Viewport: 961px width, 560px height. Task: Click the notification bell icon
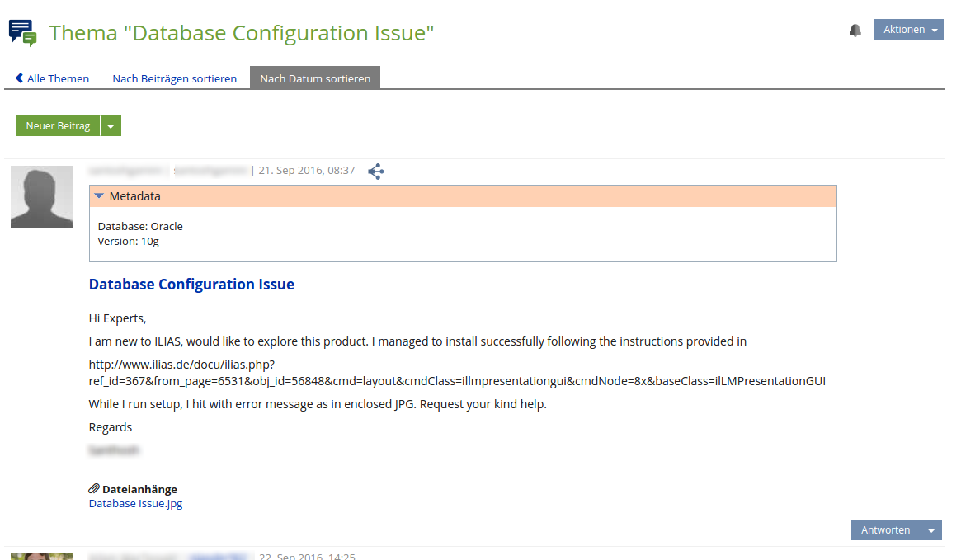coord(855,30)
